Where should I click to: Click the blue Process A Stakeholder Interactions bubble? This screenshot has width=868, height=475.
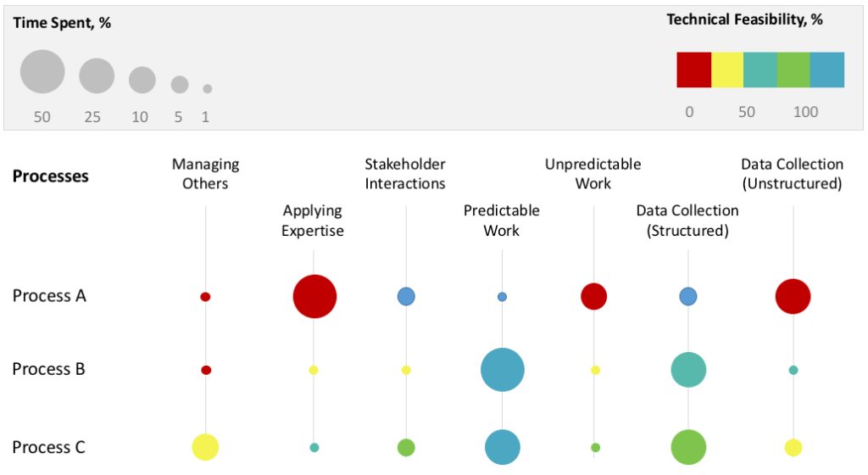click(x=406, y=296)
